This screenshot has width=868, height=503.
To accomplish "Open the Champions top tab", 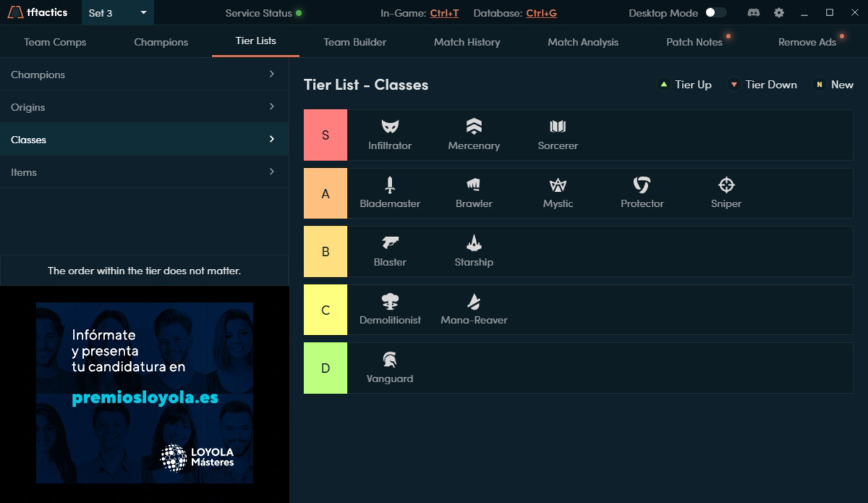I will (161, 42).
